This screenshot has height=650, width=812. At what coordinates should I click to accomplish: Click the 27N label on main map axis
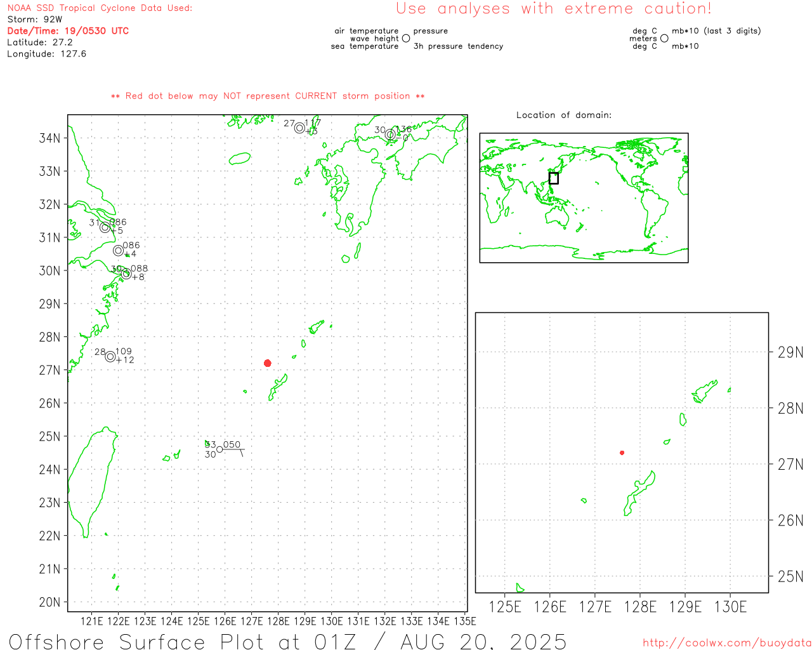pos(50,370)
